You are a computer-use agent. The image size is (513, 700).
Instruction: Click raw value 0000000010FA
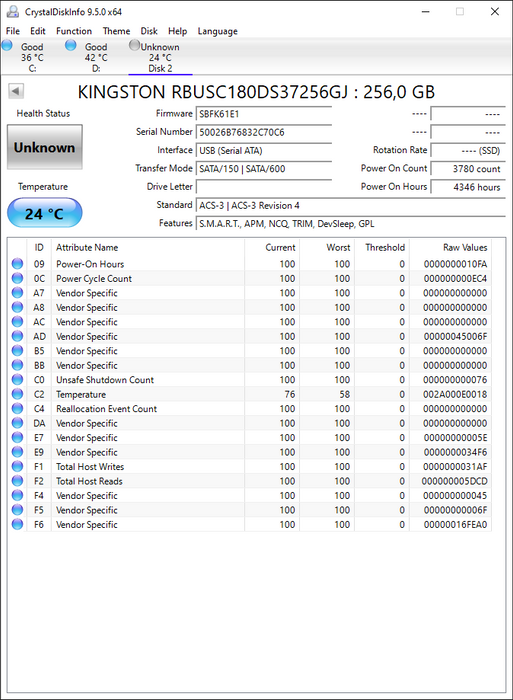click(455, 264)
